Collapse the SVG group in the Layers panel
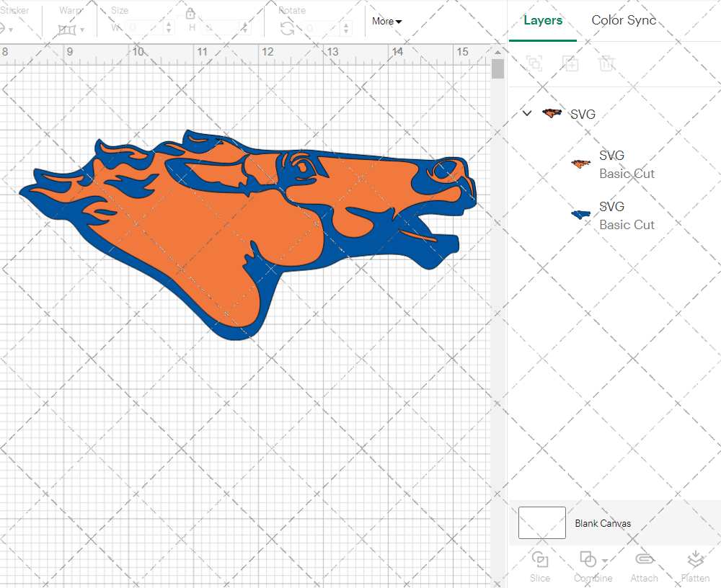The image size is (721, 588). [526, 113]
